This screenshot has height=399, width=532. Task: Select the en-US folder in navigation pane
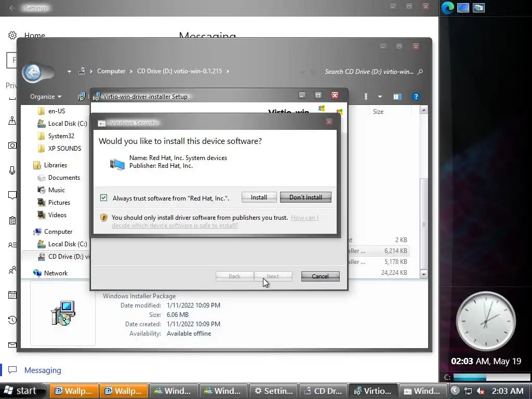51,111
